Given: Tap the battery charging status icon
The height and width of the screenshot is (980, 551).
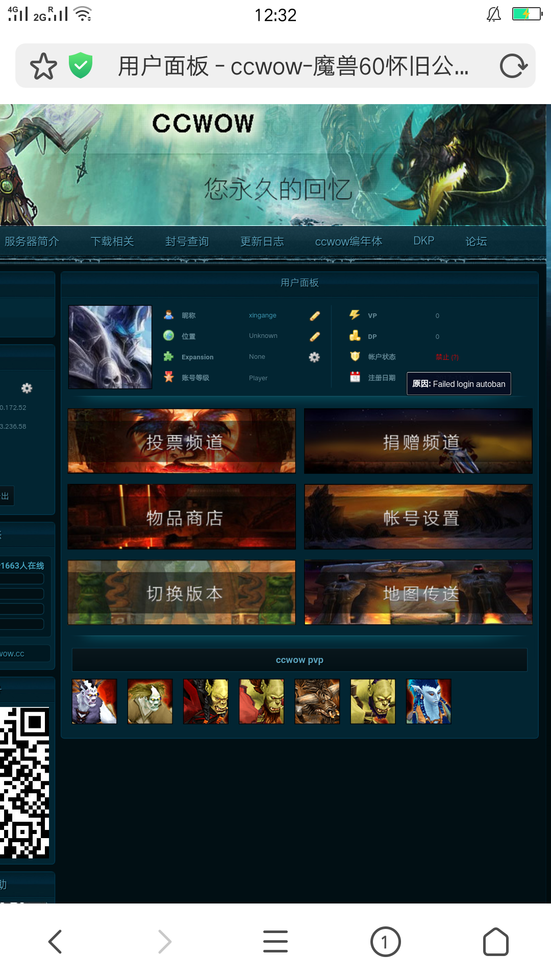Looking at the screenshot, I should 527,14.
